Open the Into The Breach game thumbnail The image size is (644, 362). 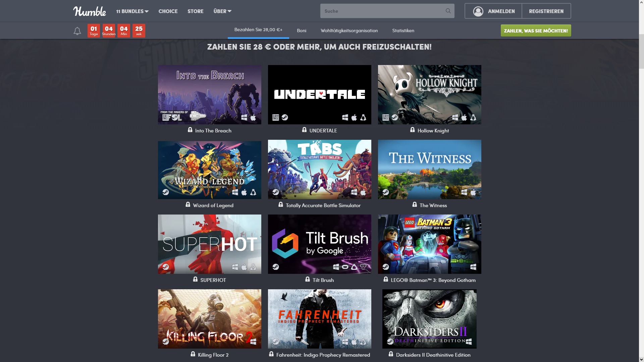coord(210,95)
